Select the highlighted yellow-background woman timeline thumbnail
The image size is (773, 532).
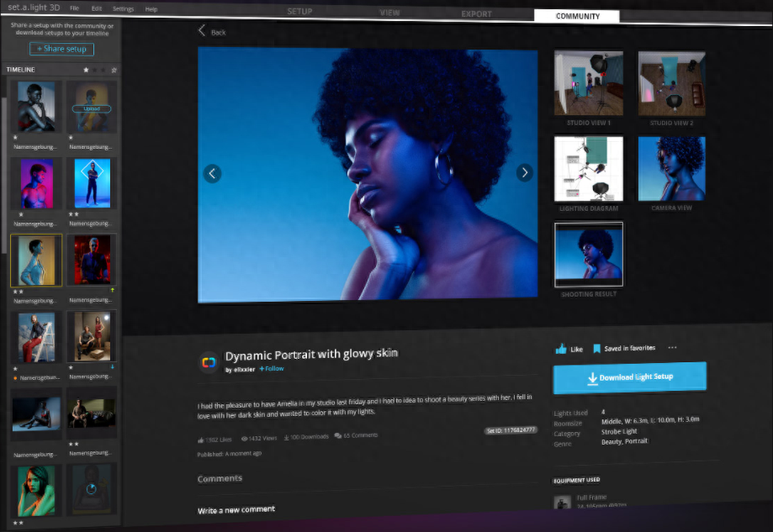(36, 260)
